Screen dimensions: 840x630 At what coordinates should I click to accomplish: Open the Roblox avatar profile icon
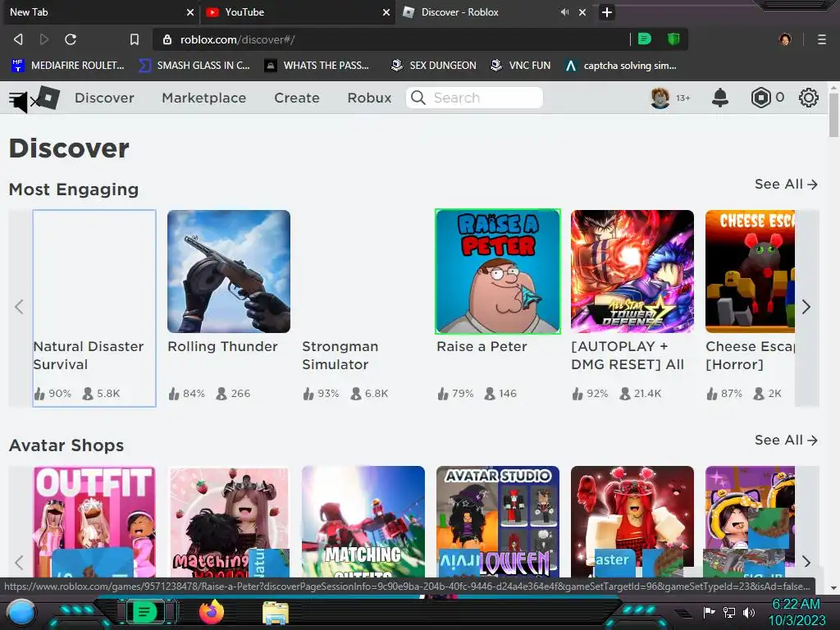(x=660, y=98)
